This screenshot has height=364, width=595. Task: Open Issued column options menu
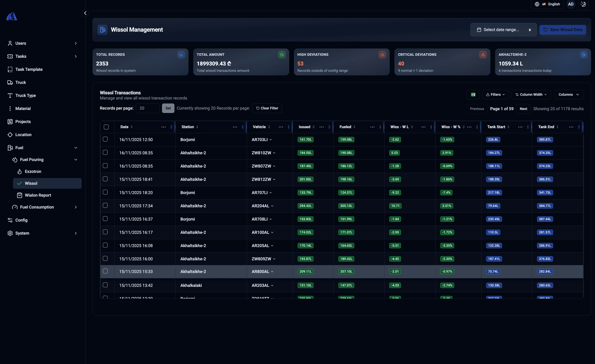pyautogui.click(x=322, y=127)
